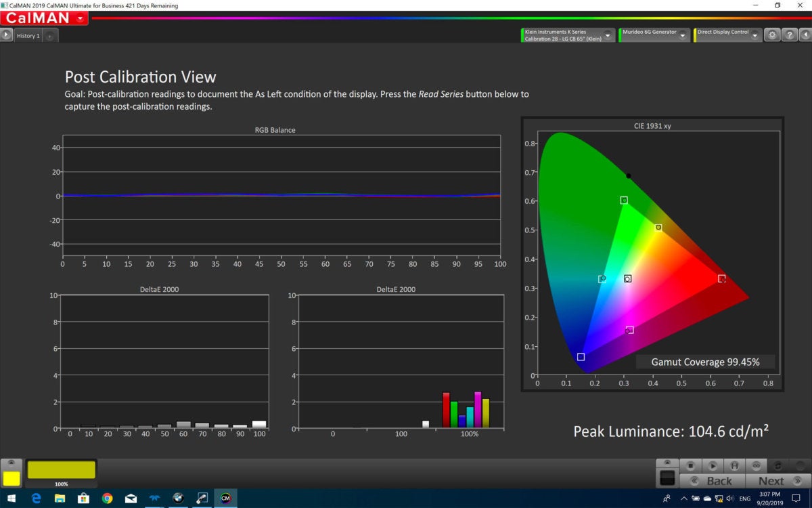Select the 100% yellow pattern thumbnail
This screenshot has height=508, width=812.
coord(62,473)
